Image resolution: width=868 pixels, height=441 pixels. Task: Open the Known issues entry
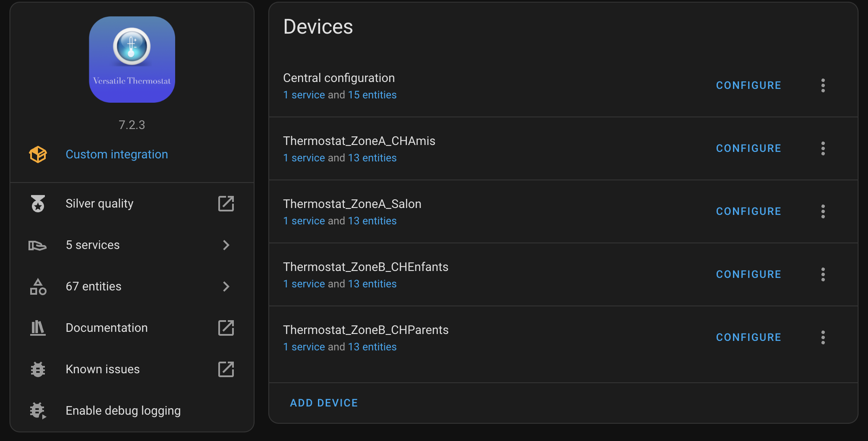coord(132,369)
